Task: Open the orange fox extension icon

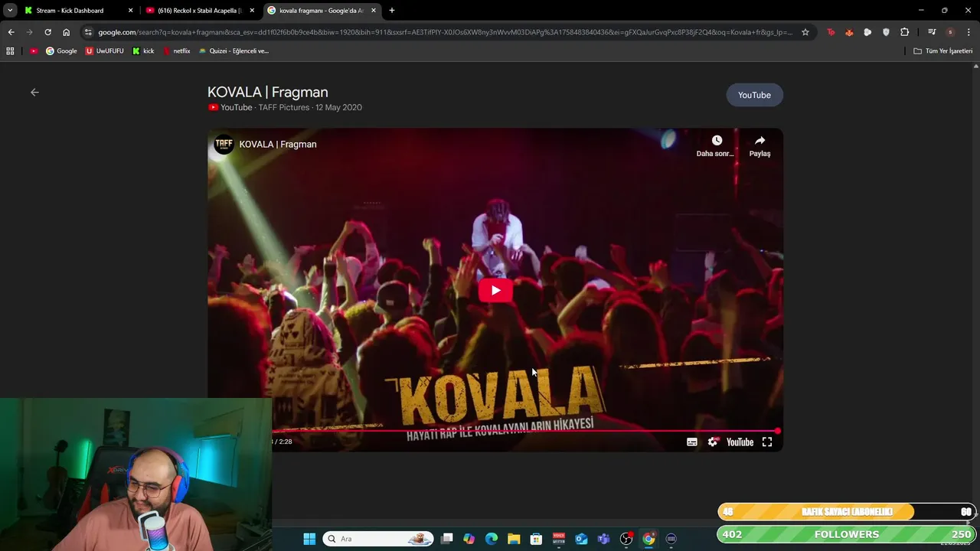Action: click(x=849, y=32)
